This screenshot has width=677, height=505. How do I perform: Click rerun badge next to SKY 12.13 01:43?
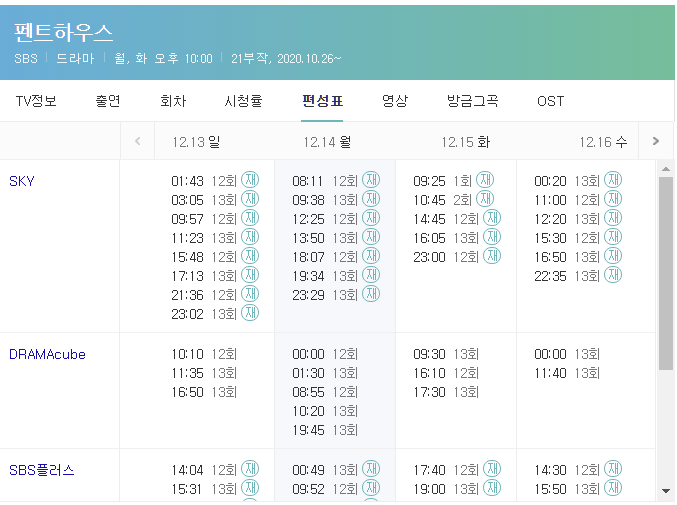point(250,180)
